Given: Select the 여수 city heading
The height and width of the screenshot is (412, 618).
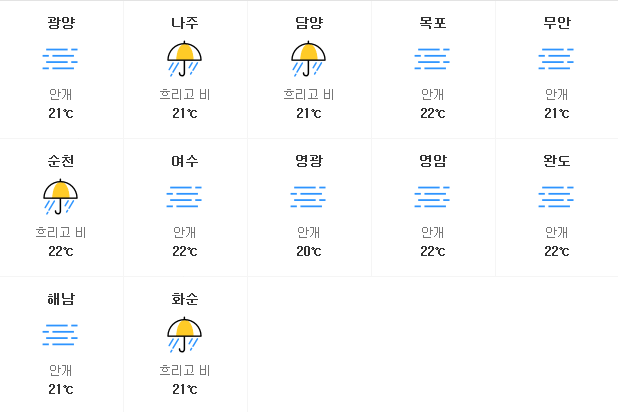Looking at the screenshot, I should (184, 160).
